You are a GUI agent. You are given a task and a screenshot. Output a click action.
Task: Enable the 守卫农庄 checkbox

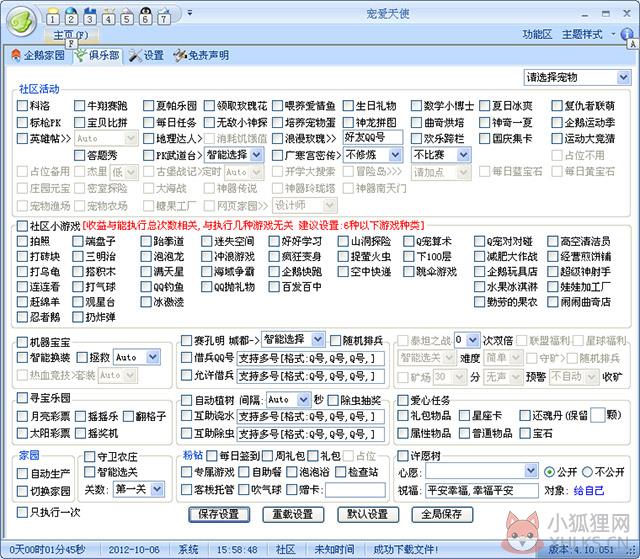click(89, 457)
